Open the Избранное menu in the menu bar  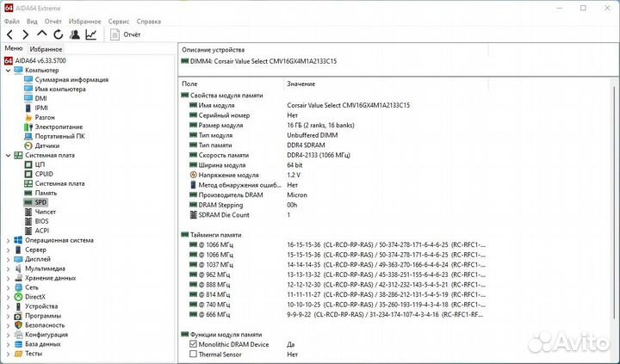85,22
